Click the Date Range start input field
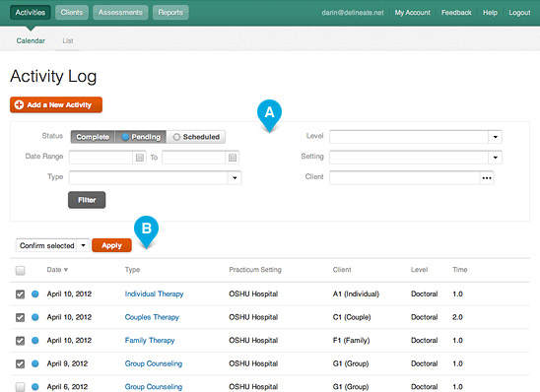The height and width of the screenshot is (392, 540). coord(101,158)
